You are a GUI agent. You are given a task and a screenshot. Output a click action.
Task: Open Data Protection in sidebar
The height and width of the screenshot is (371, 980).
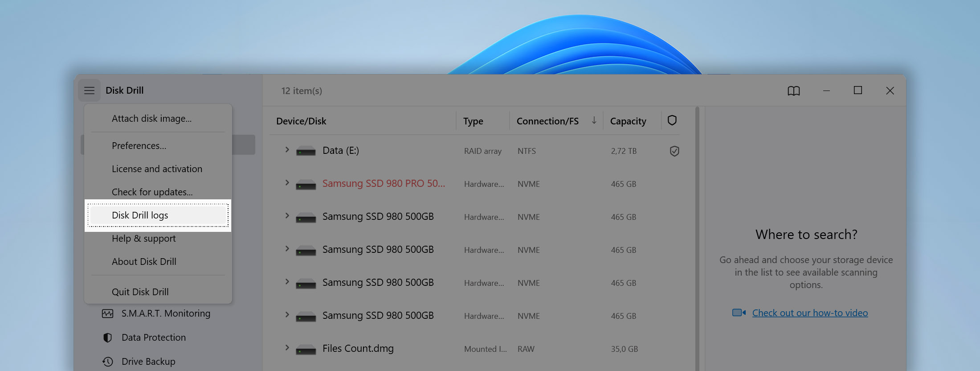pyautogui.click(x=154, y=338)
